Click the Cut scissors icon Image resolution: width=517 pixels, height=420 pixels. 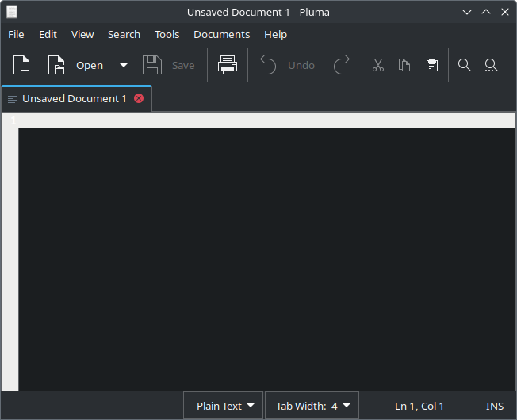point(378,65)
